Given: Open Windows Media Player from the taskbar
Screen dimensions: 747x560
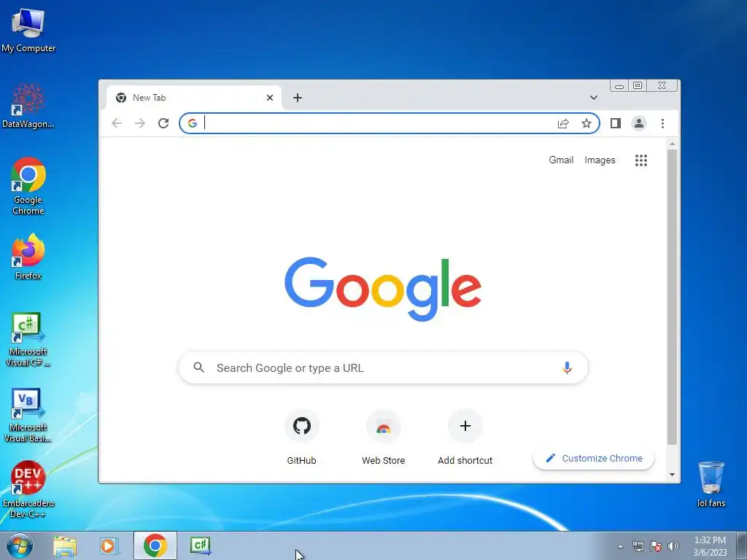Looking at the screenshot, I should [x=109, y=545].
